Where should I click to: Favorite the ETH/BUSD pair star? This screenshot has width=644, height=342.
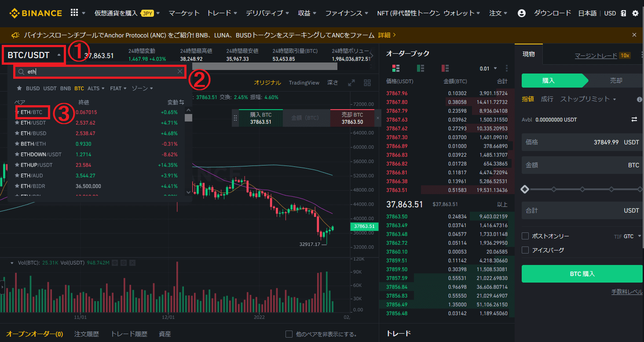tap(18, 133)
